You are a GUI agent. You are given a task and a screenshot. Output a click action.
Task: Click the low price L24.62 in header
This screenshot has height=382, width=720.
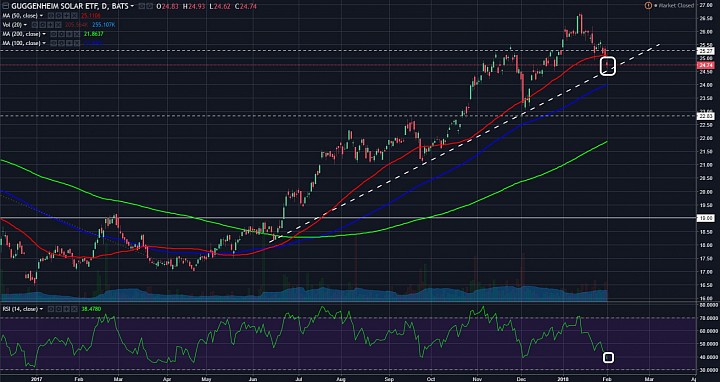coord(220,6)
